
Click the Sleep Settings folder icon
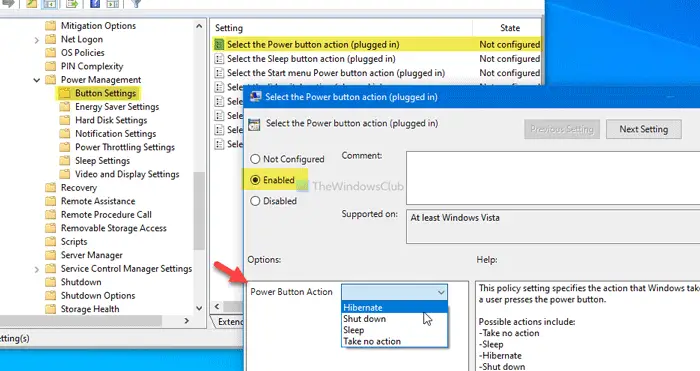pos(65,161)
